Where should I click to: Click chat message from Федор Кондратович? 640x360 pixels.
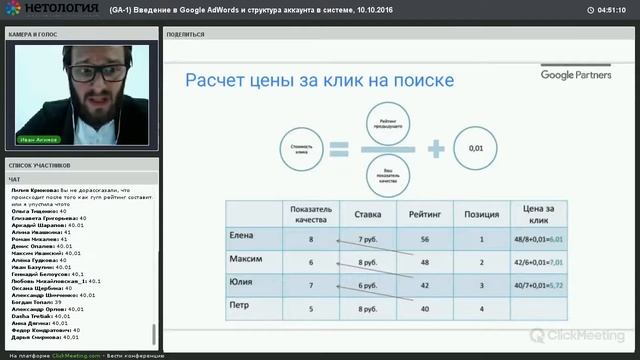(46, 330)
